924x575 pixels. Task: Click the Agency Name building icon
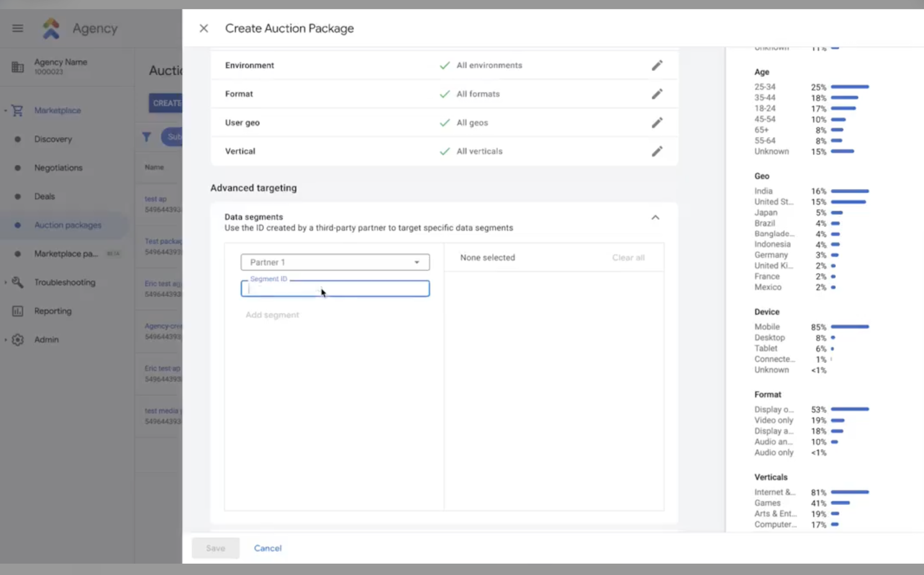17,66
